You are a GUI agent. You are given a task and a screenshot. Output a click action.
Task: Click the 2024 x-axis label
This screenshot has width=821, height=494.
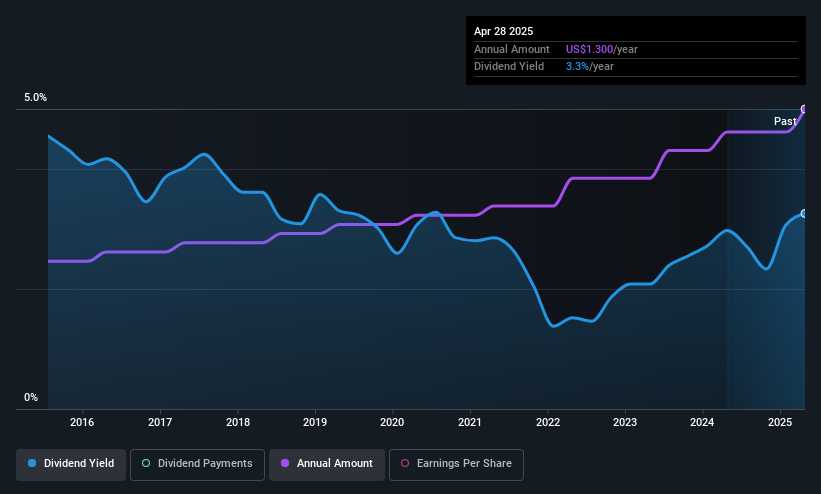(x=702, y=422)
